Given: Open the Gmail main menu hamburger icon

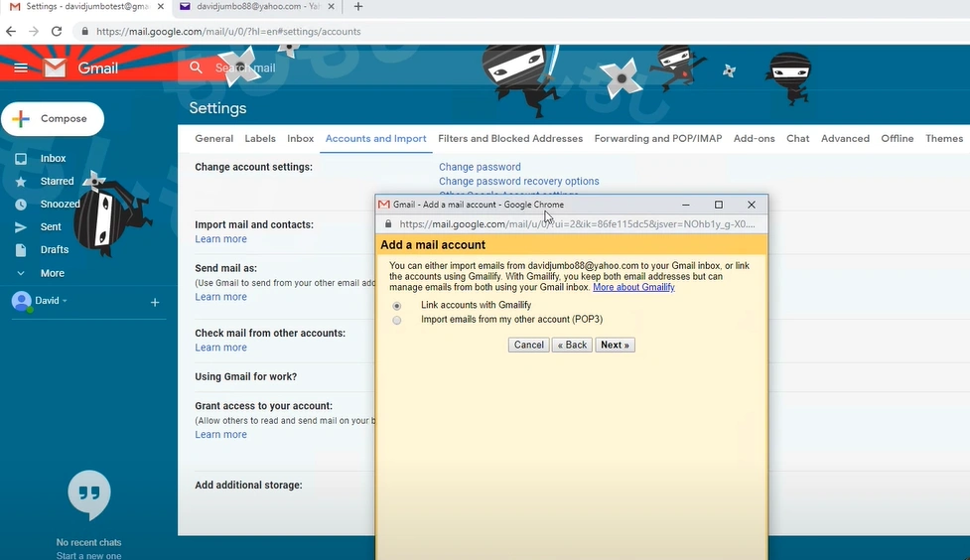Looking at the screenshot, I should (x=21, y=69).
